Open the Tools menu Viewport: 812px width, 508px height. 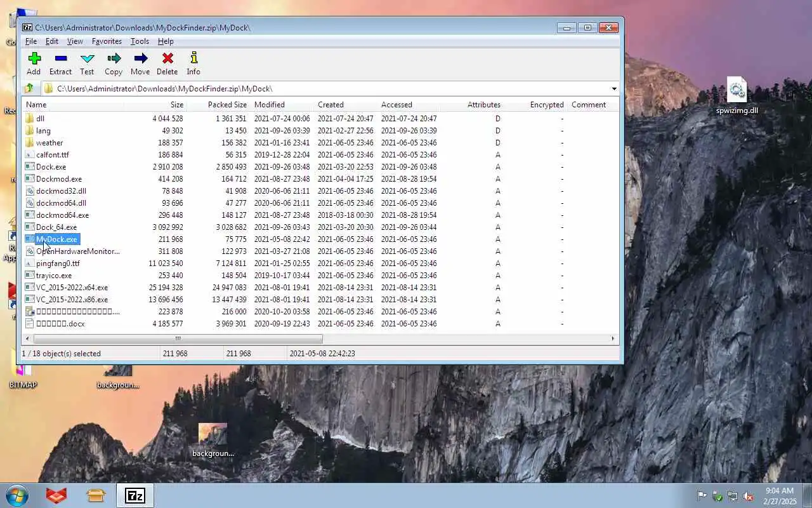tap(140, 41)
